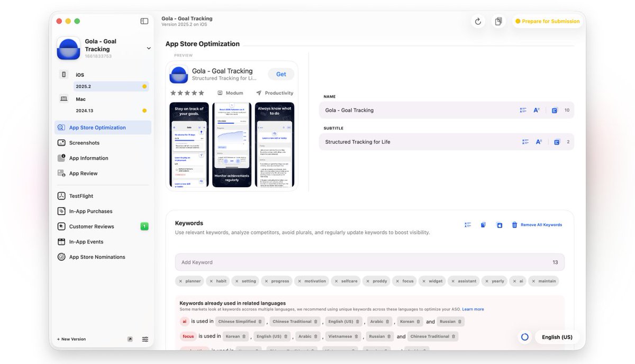Remove the 'motivation' keyword chip
The height and width of the screenshot is (364, 635).
(x=300, y=281)
